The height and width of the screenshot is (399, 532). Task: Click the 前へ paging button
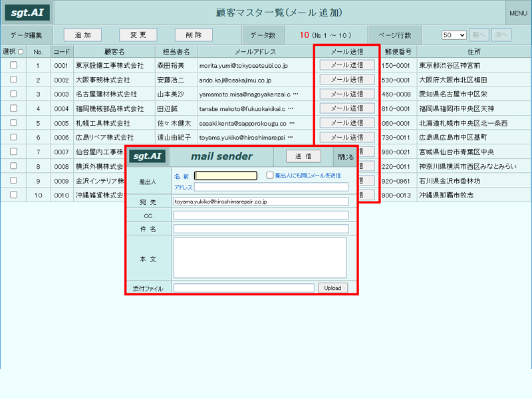[x=479, y=35]
